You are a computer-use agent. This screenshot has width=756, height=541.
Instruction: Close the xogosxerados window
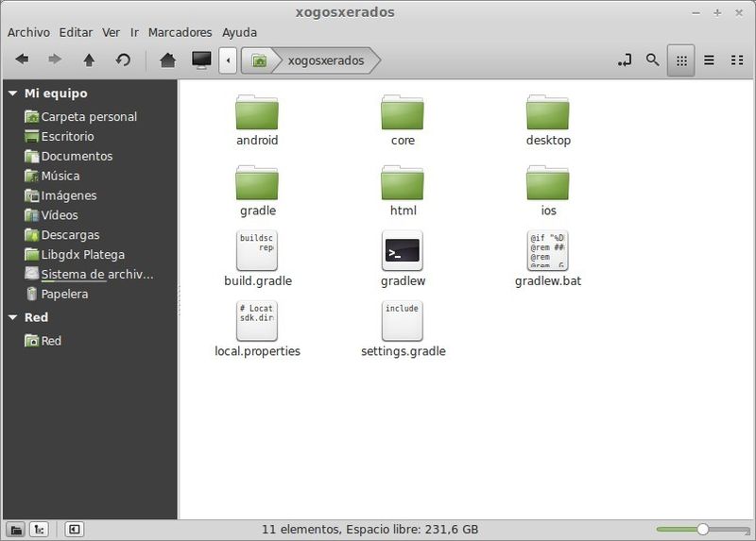click(x=739, y=13)
